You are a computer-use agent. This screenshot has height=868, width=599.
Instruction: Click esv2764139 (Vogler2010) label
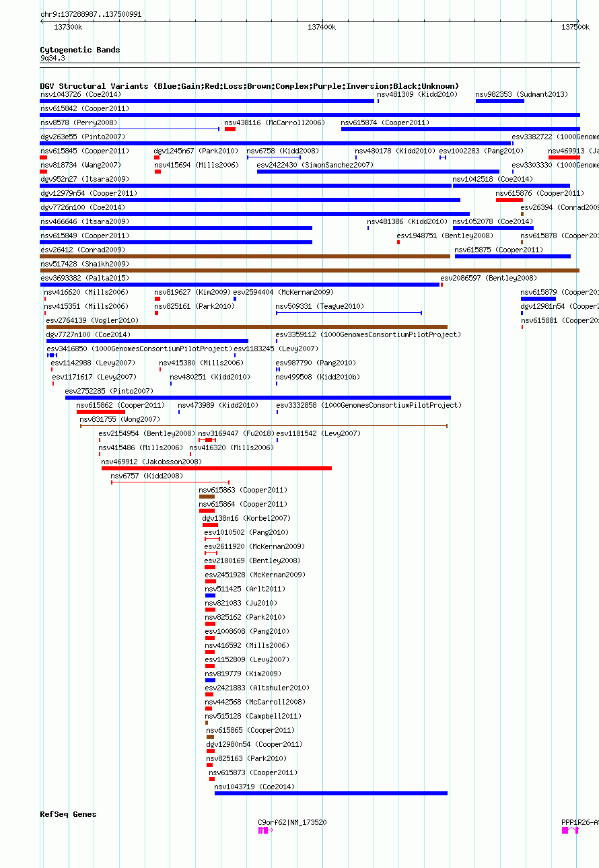[92, 320]
